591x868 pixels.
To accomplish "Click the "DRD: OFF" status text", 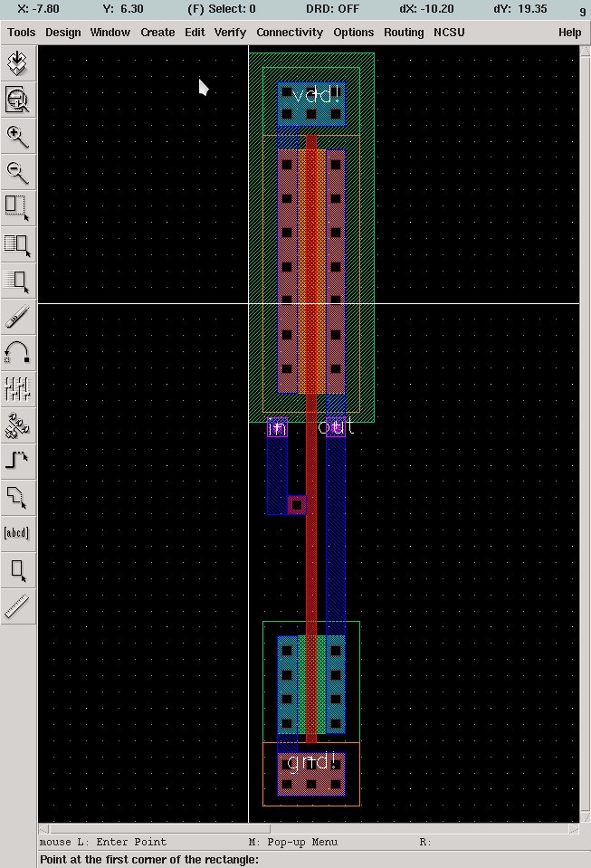I will click(332, 9).
